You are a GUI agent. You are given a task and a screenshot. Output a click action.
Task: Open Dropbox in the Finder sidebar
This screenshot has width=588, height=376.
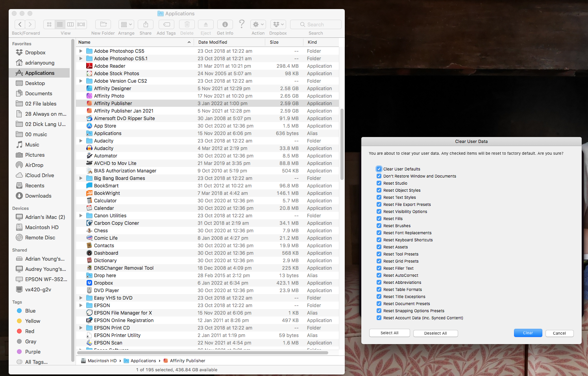[35, 52]
